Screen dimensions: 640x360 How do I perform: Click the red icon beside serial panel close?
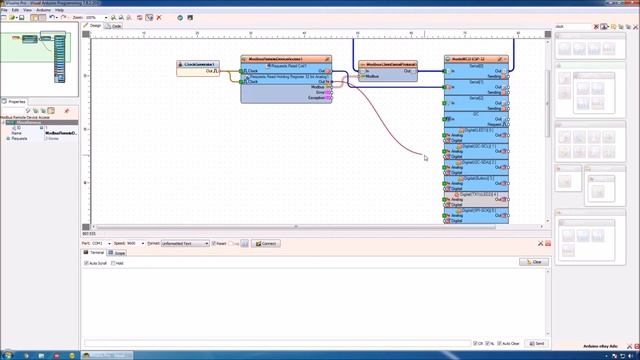click(x=548, y=243)
